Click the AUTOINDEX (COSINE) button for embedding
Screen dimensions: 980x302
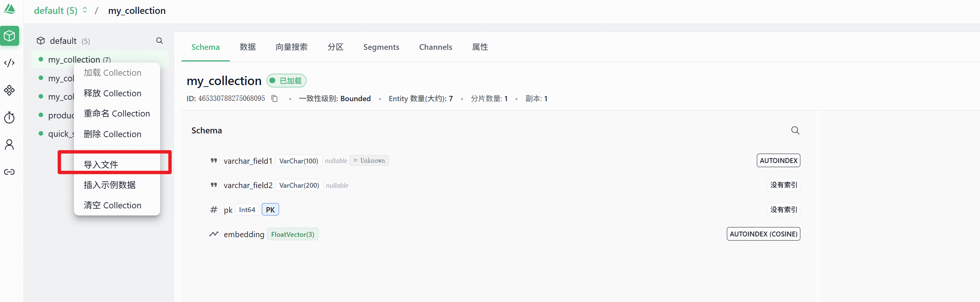[764, 234]
